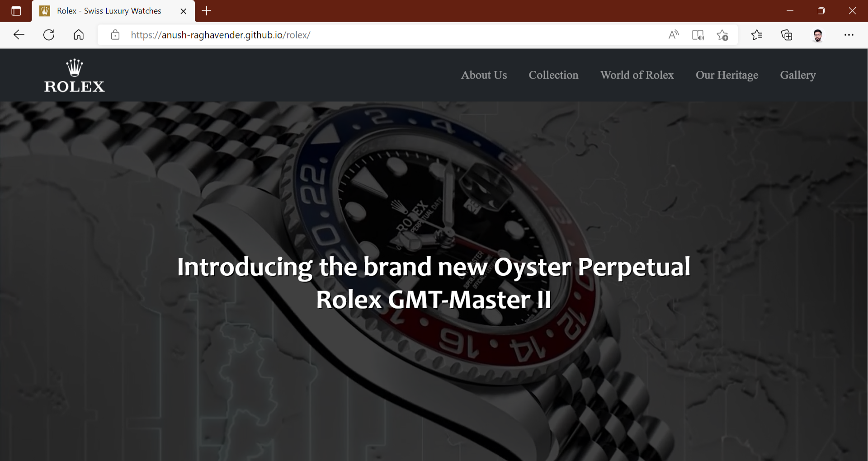The height and width of the screenshot is (461, 868).
Task: Open tab actions menu
Action: point(16,11)
